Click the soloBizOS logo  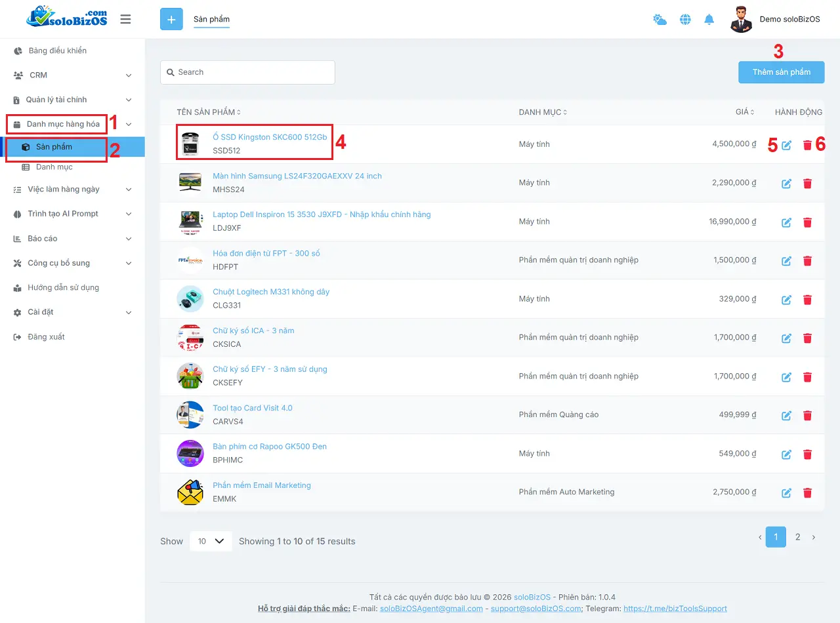tap(66, 18)
